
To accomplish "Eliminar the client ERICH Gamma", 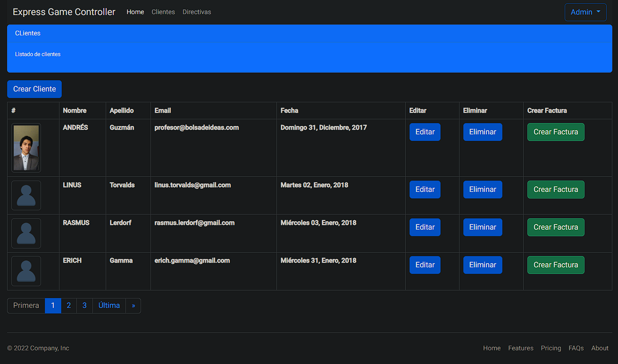I will pos(483,265).
